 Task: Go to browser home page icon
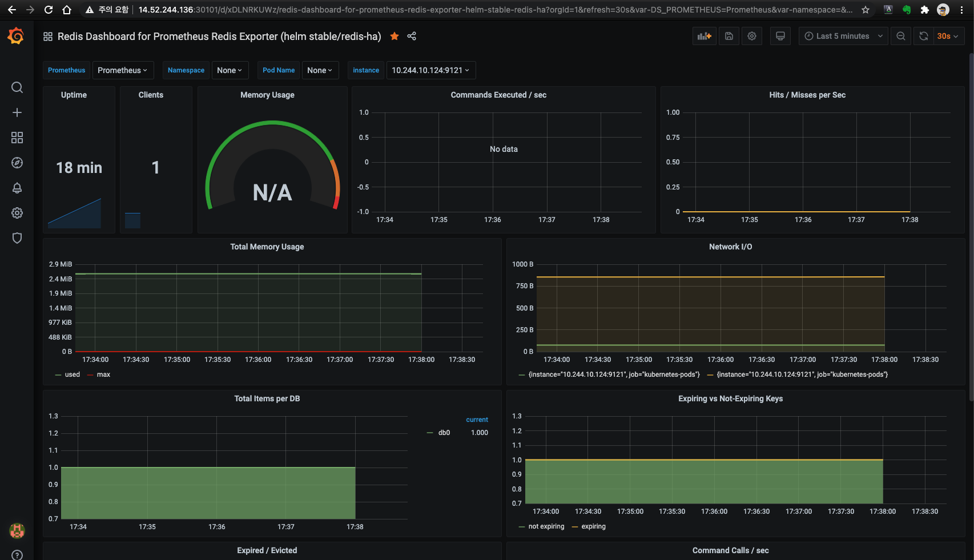pyautogui.click(x=67, y=10)
